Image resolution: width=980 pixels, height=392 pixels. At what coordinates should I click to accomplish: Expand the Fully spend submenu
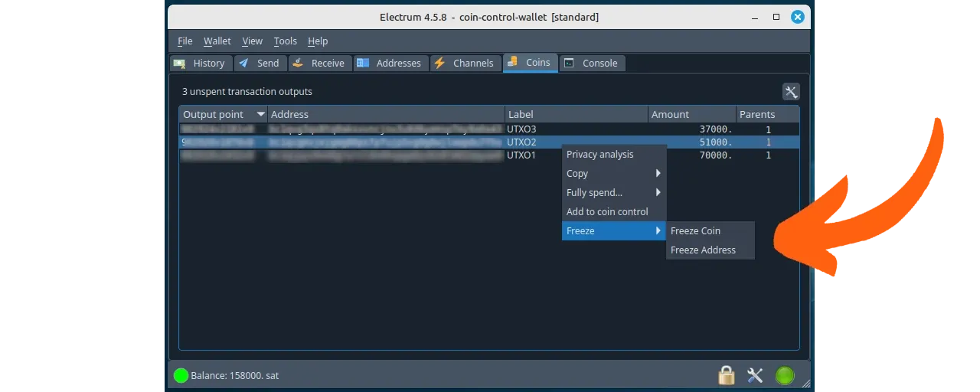point(614,193)
